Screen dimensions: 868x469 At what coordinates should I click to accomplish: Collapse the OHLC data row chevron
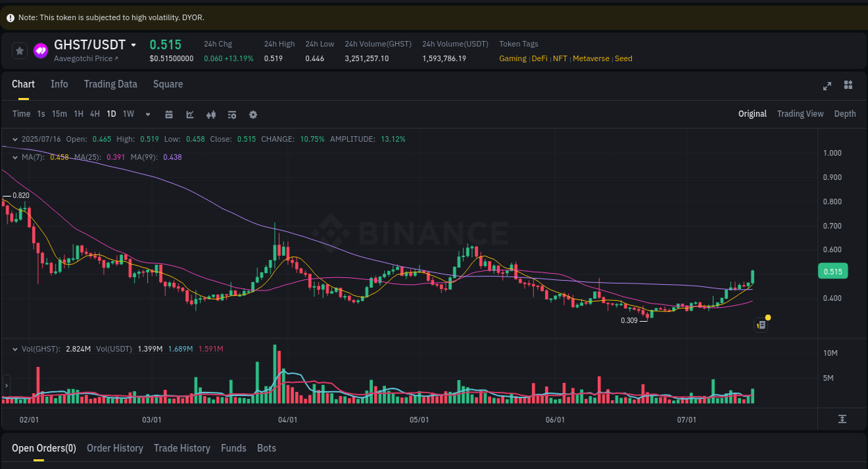(15, 139)
